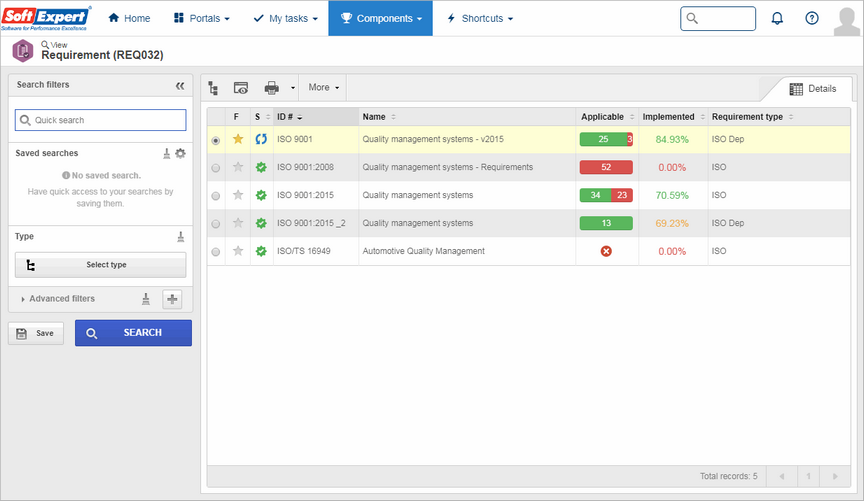864x501 pixels.
Task: Open the Shortcuts dropdown menu
Action: pyautogui.click(x=480, y=18)
